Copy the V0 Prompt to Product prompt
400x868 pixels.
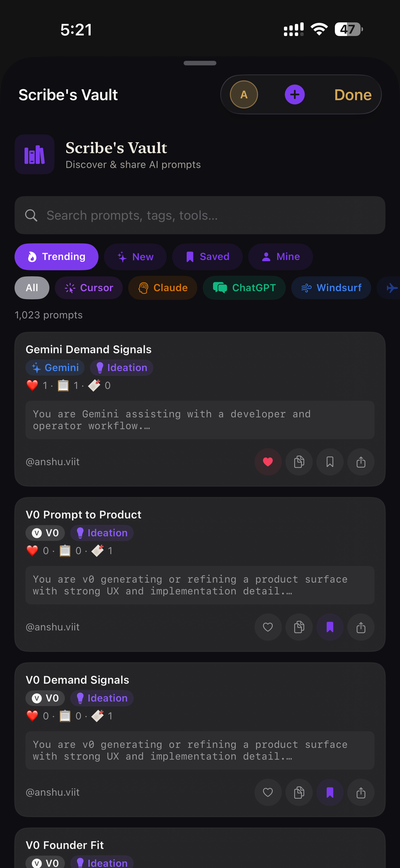tap(299, 627)
